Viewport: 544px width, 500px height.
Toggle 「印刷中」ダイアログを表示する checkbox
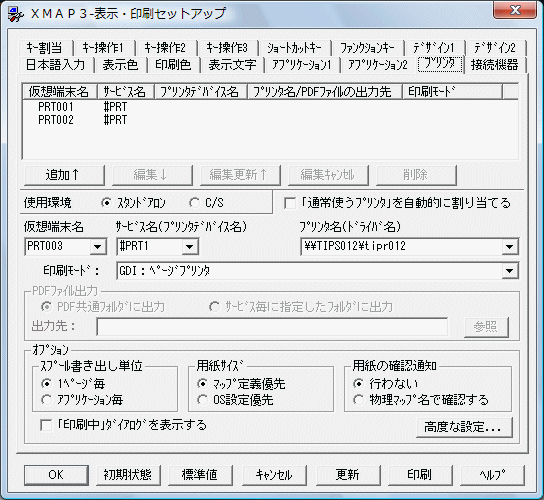pos(123,425)
